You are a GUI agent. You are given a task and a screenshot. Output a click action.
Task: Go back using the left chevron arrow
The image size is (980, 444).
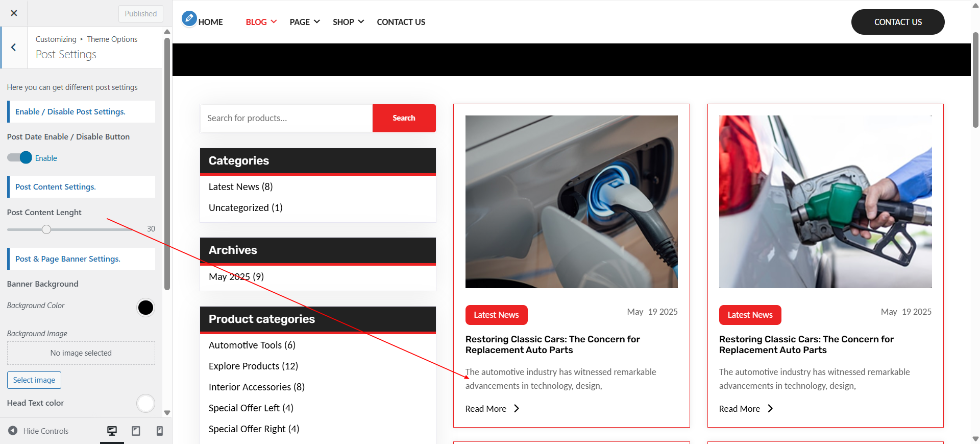point(14,48)
